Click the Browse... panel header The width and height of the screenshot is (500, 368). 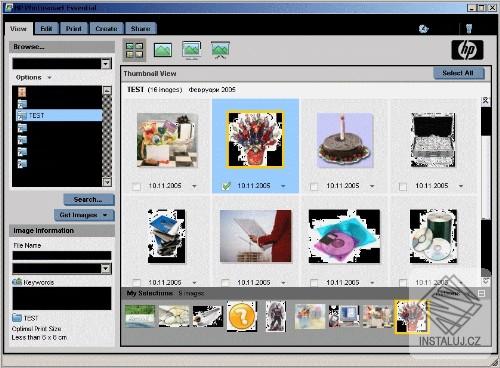click(x=62, y=47)
